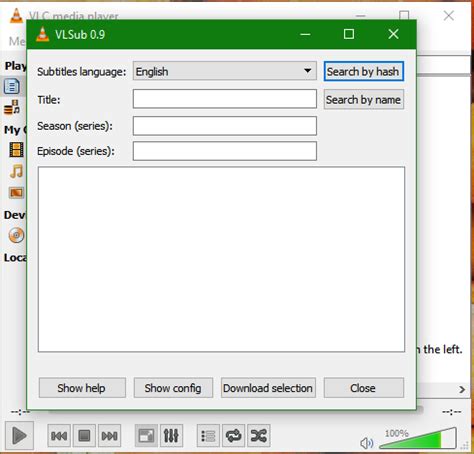The width and height of the screenshot is (474, 454).
Task: Select the Playlist icon in VLC sidebar
Action: point(12,86)
